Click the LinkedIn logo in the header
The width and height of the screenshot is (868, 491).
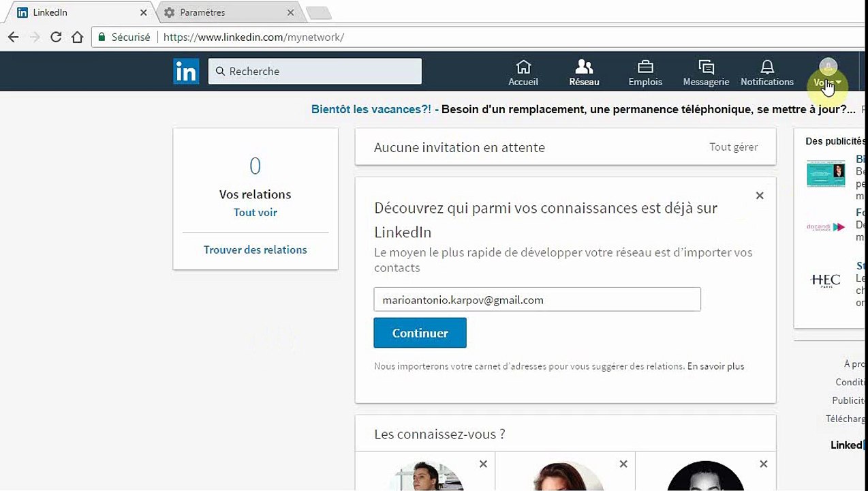[x=186, y=71]
